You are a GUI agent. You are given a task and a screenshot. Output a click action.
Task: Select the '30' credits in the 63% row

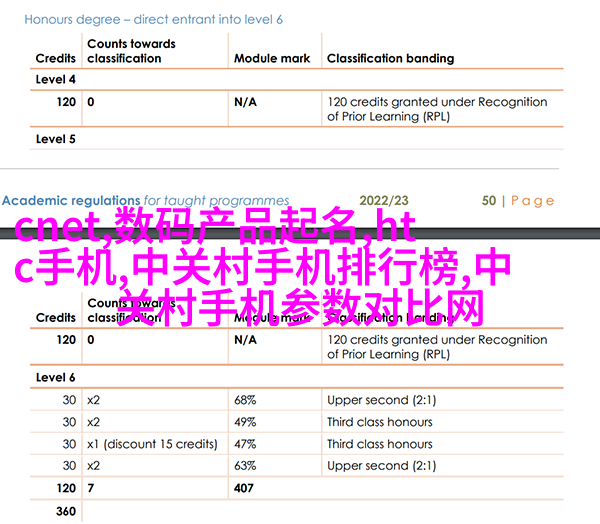point(69,466)
